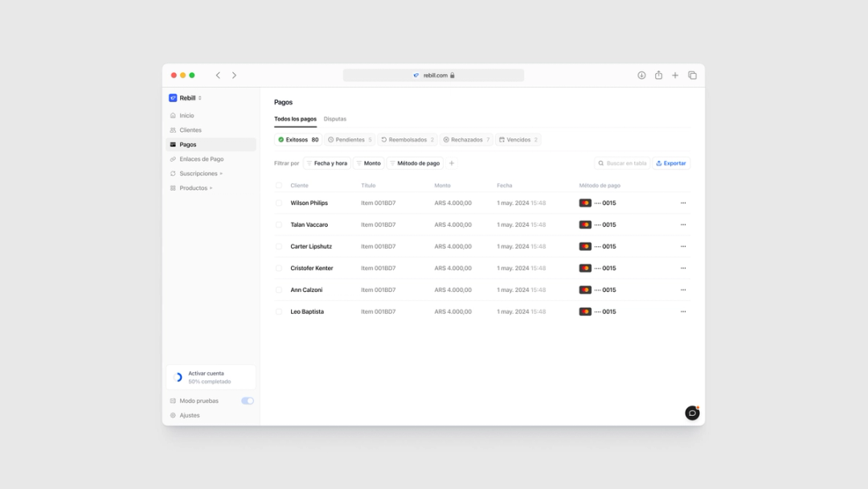868x489 pixels.
Task: Click Ann Calzoni customer name
Action: pos(306,290)
